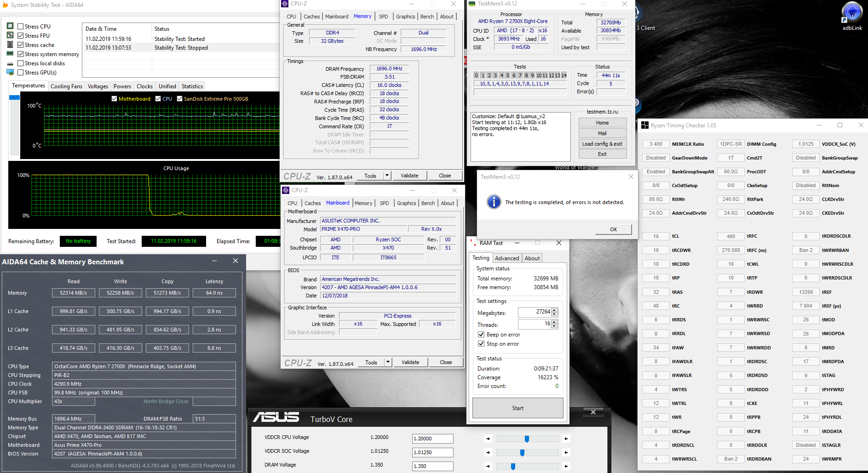This screenshot has height=473, width=868.
Task: Toggle the CPU temperature graph checkbox
Action: pos(158,99)
